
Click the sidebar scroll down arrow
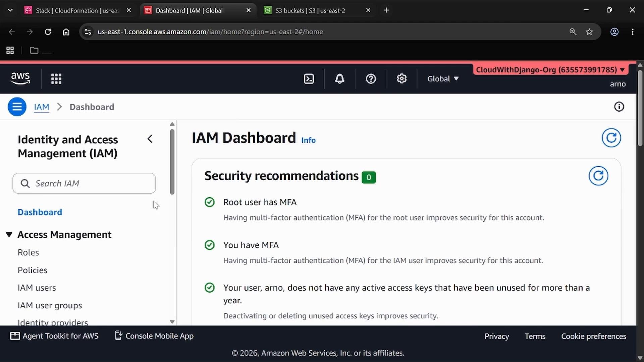coord(172,322)
